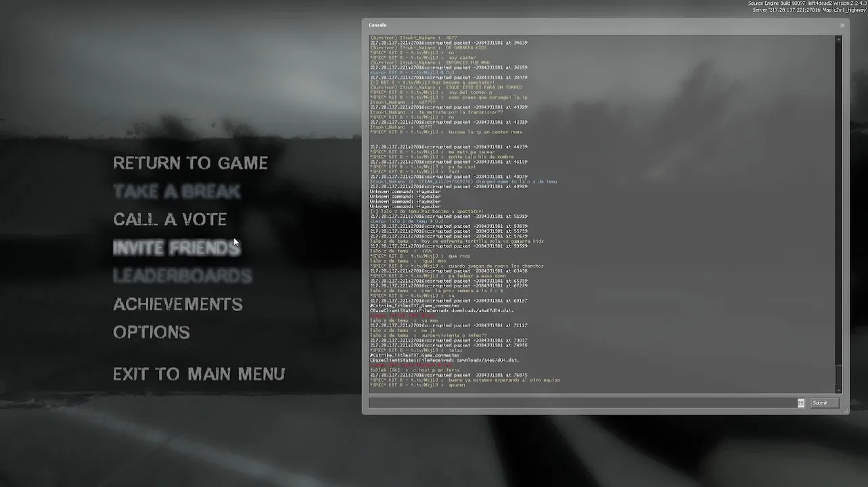The height and width of the screenshot is (487, 868).
Task: Click the "busque la ip en center noma" line
Action: click(446, 133)
